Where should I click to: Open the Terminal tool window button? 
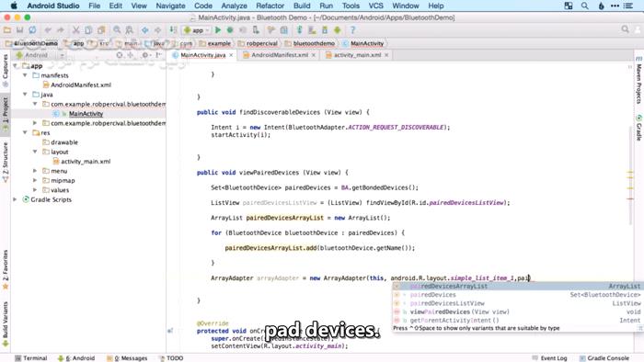[x=31, y=358]
